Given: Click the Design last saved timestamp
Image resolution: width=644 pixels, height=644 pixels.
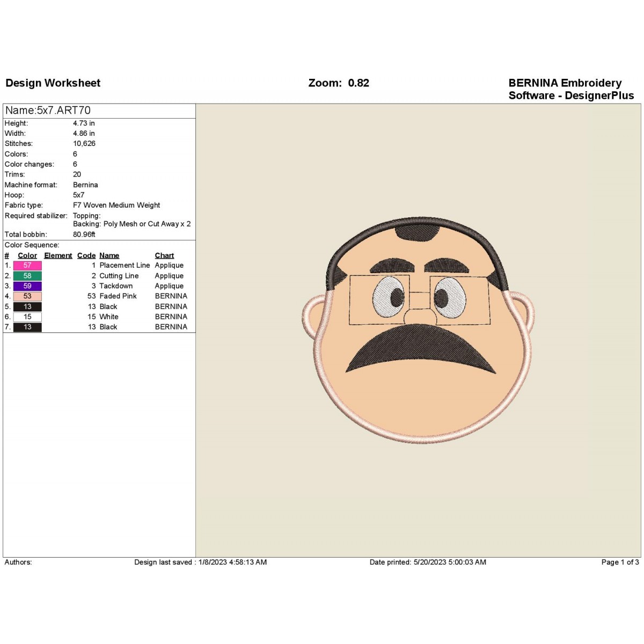Looking at the screenshot, I should [201, 562].
